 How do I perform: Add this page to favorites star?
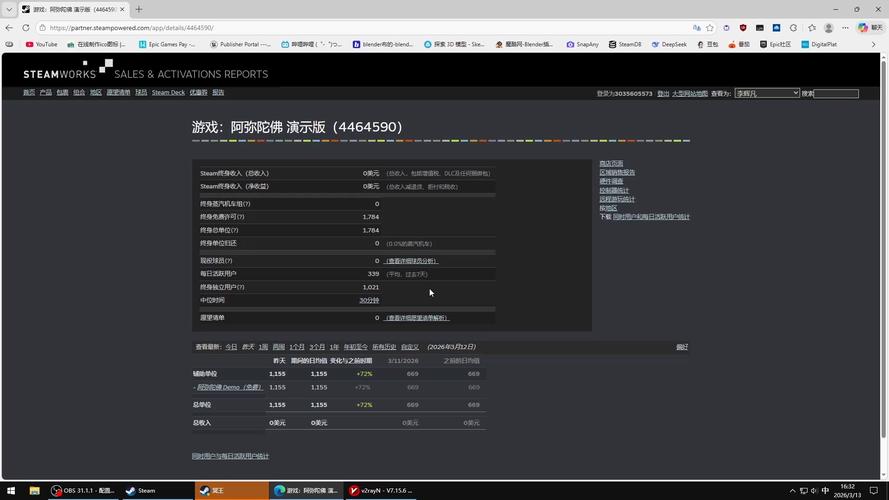[710, 28]
